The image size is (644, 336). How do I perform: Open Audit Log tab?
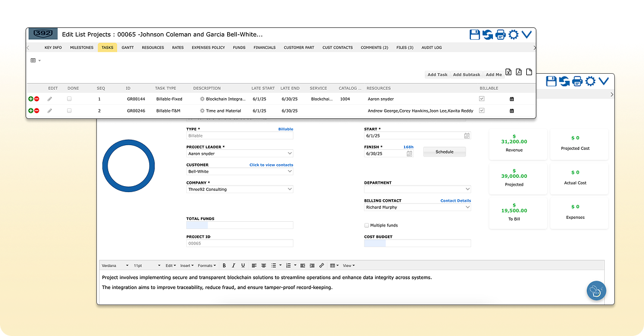point(432,48)
